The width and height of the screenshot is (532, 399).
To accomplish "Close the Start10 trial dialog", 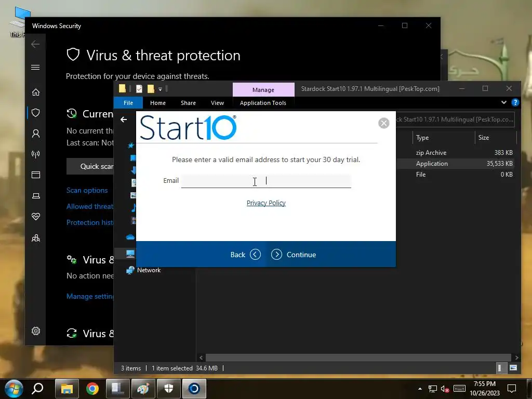I will (x=384, y=123).
